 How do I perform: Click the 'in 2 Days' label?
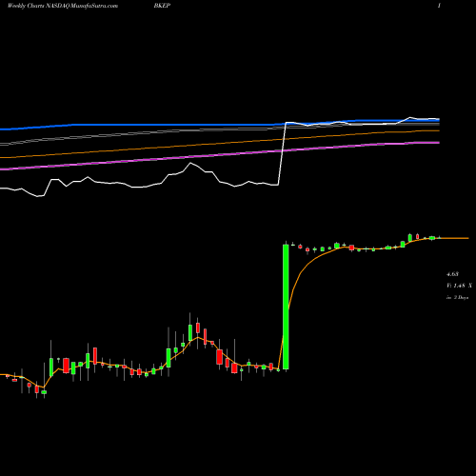pos(458,297)
